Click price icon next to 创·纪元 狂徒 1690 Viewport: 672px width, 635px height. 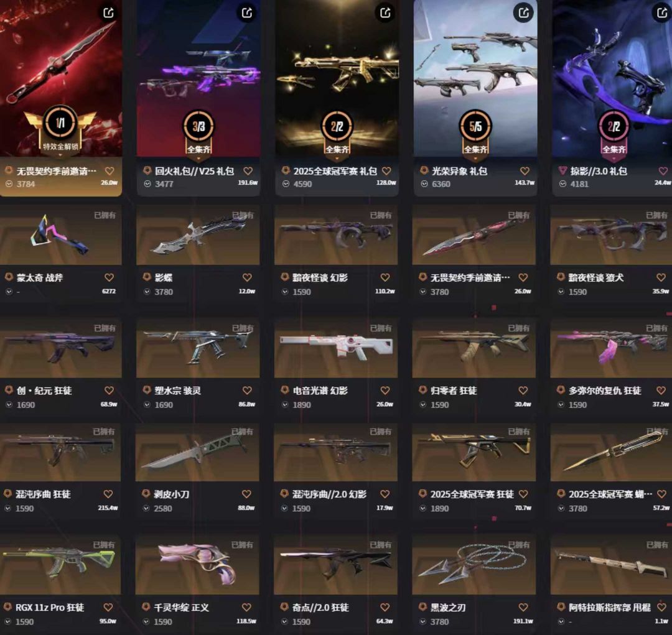point(9,404)
